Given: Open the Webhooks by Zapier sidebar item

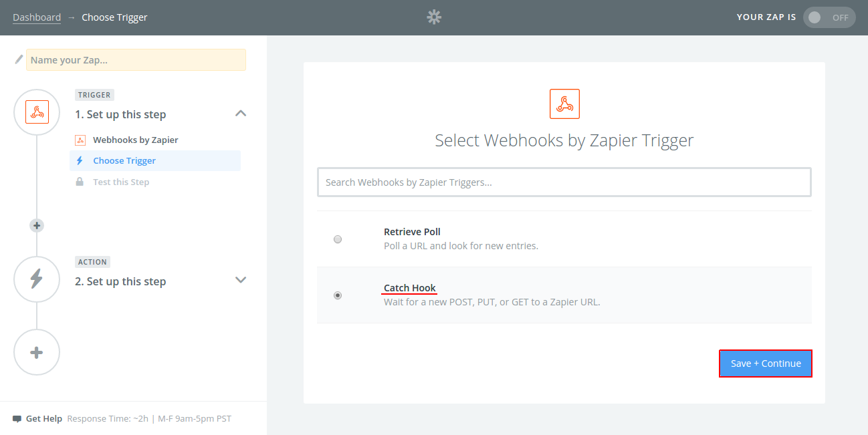Looking at the screenshot, I should 136,140.
